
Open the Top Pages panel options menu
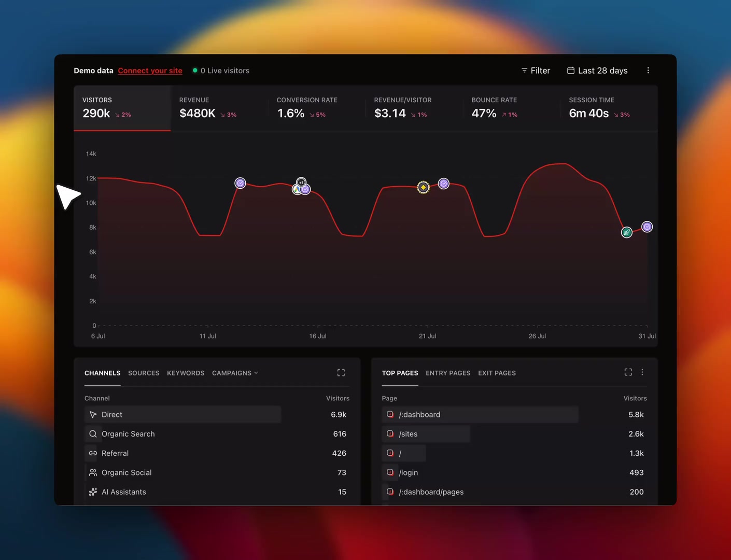point(642,372)
